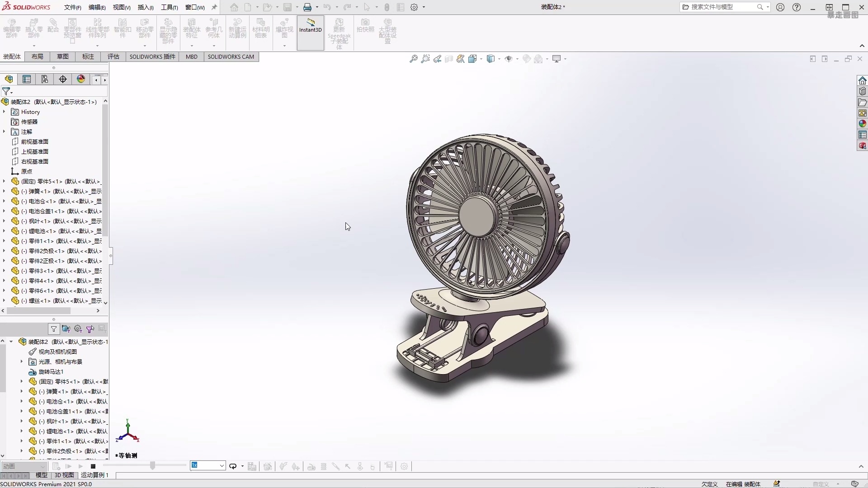Open the Appearances panel in right task pane

point(863,123)
